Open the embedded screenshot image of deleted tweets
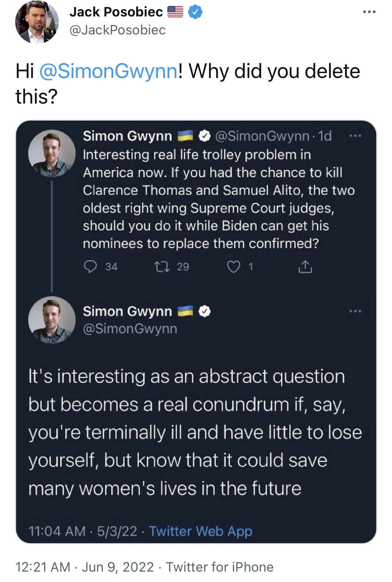392x582 pixels. pyautogui.click(x=196, y=332)
